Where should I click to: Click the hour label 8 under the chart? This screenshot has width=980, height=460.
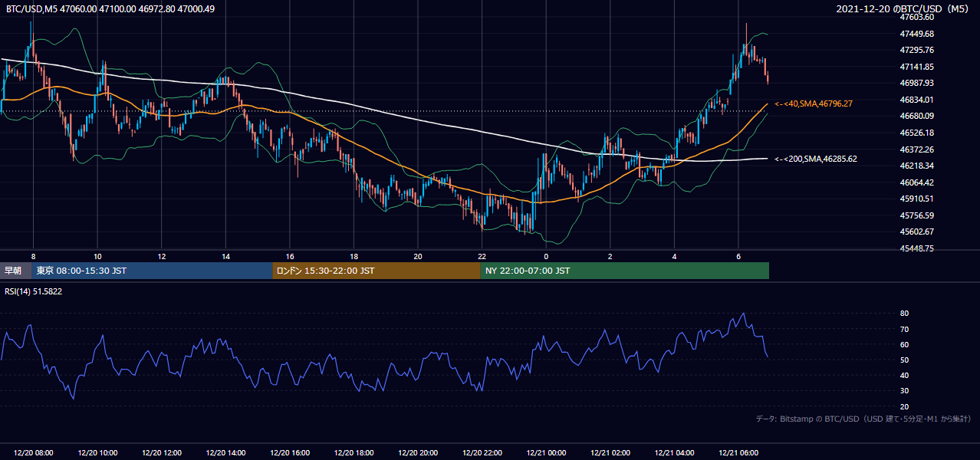[x=32, y=256]
